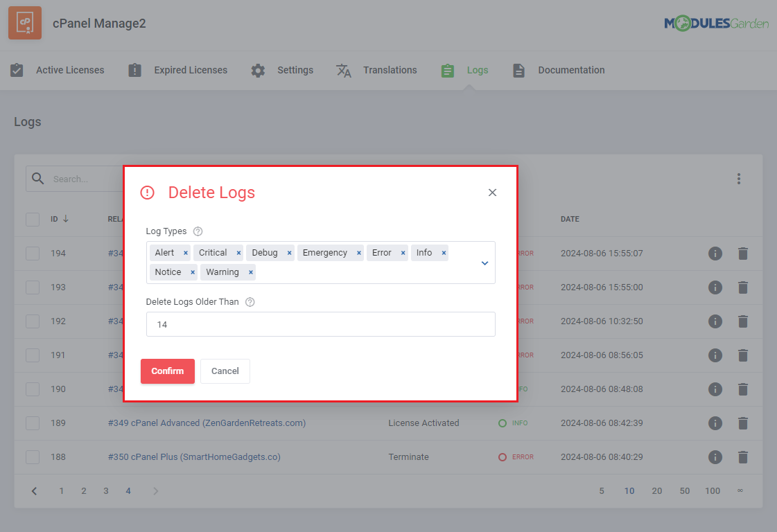Viewport: 777px width, 532px height.
Task: Remove the Info log type tag
Action: 444,253
